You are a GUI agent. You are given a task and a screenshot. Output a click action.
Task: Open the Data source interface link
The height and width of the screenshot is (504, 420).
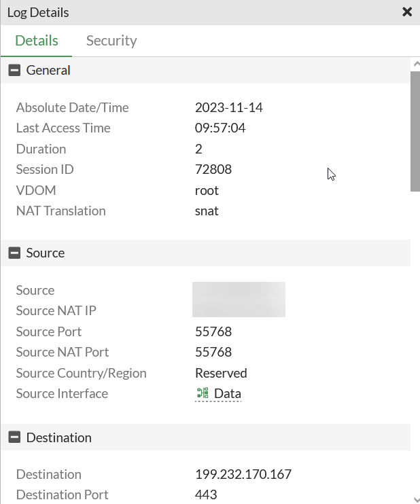tap(227, 393)
